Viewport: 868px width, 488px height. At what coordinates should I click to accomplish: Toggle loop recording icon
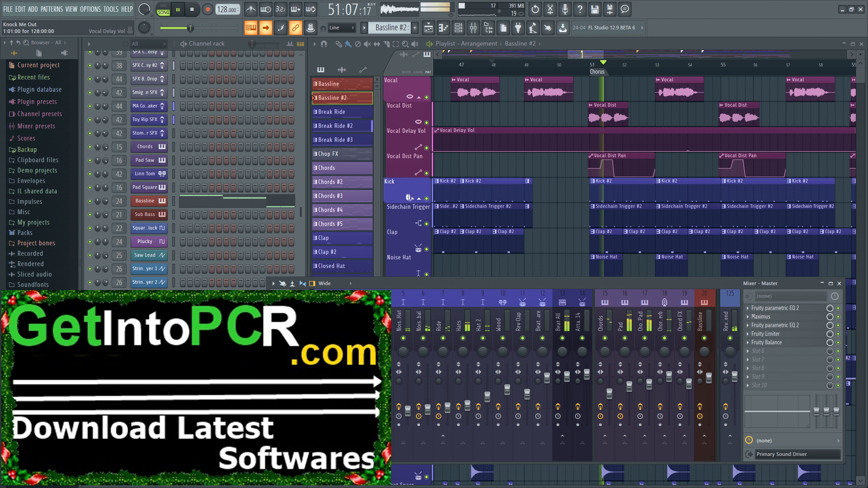pos(311,9)
